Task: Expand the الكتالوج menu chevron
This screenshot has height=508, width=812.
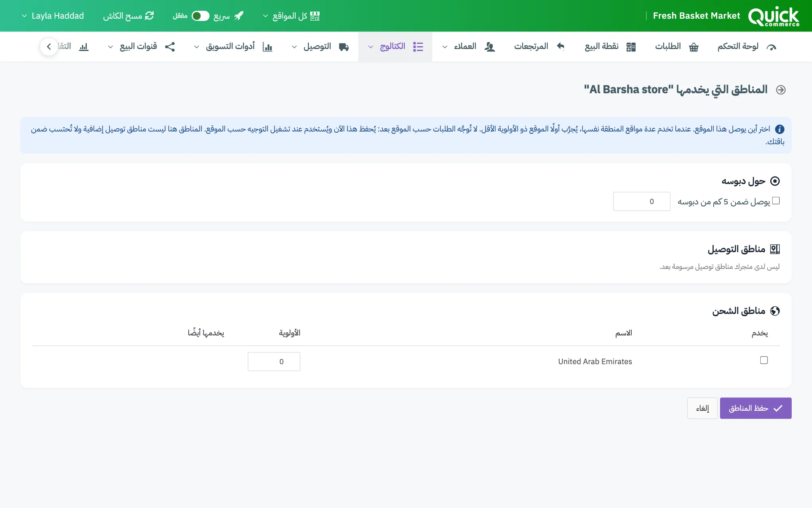Action: (x=371, y=47)
